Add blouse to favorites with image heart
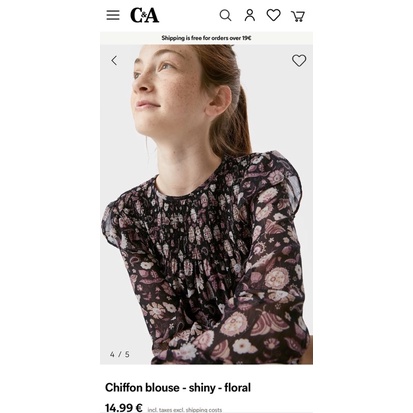 pos(299,61)
